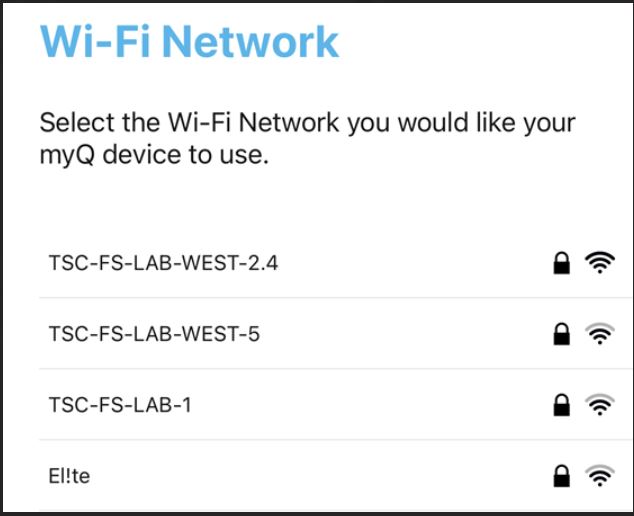634x516 pixels.
Task: Click blank middle area of the TSC-FS-LAB-1 row
Action: pos(370,405)
